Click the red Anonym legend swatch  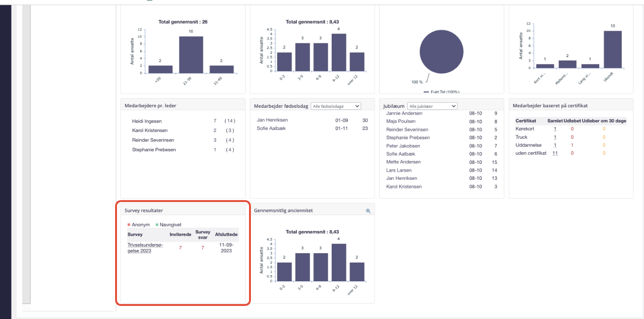pos(129,225)
